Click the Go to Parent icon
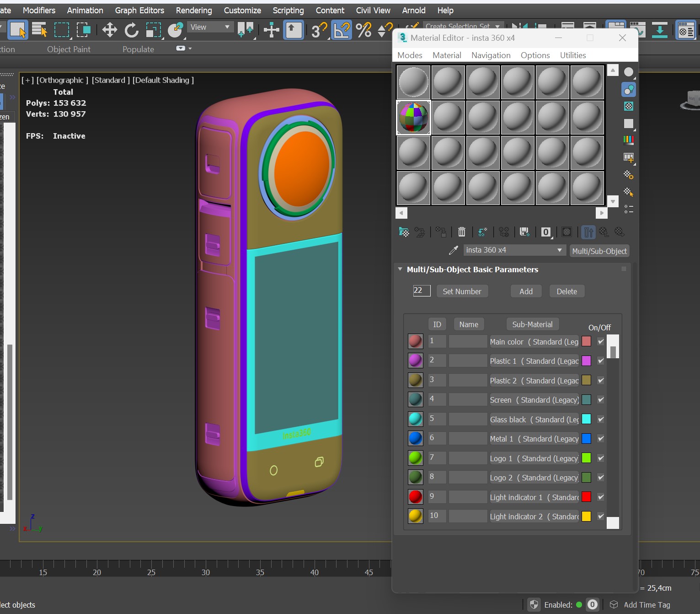Image resolution: width=700 pixels, height=614 pixels. coord(604,232)
